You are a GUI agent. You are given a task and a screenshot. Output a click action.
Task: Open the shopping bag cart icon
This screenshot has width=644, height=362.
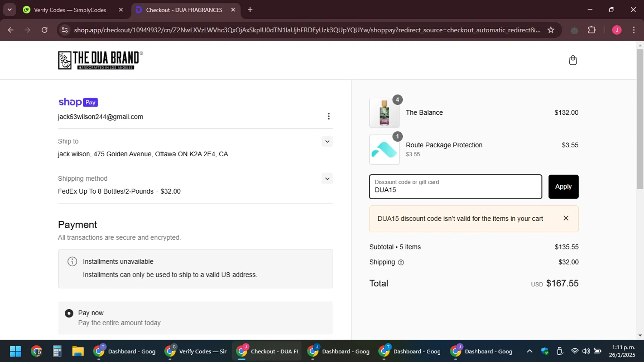(573, 60)
